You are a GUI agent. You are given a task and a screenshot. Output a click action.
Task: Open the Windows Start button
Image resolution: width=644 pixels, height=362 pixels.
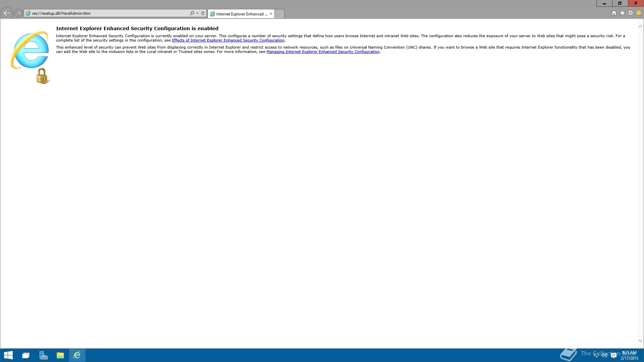pyautogui.click(x=8, y=355)
